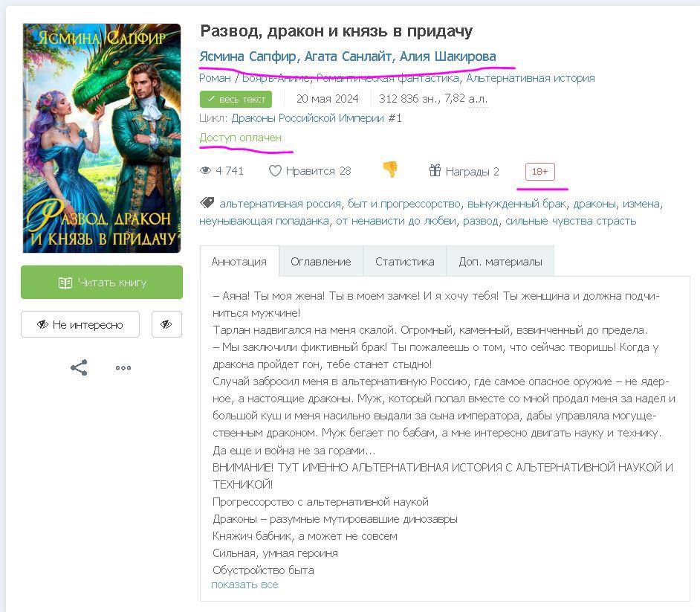Screen dimensions: 700x612
Task: Toggle the small crossed-eye hide button
Action: pyautogui.click(x=166, y=324)
